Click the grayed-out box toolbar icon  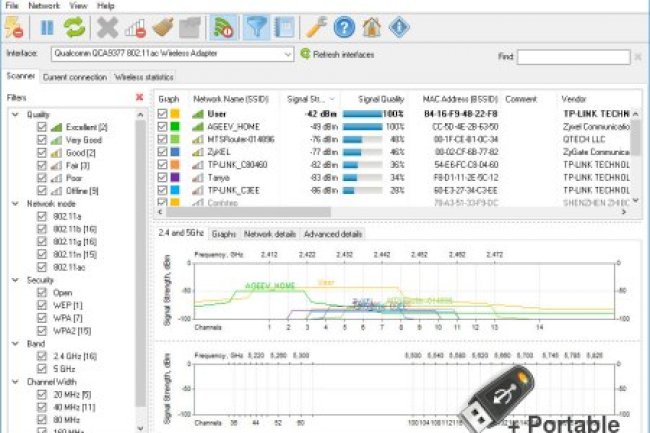click(190, 28)
